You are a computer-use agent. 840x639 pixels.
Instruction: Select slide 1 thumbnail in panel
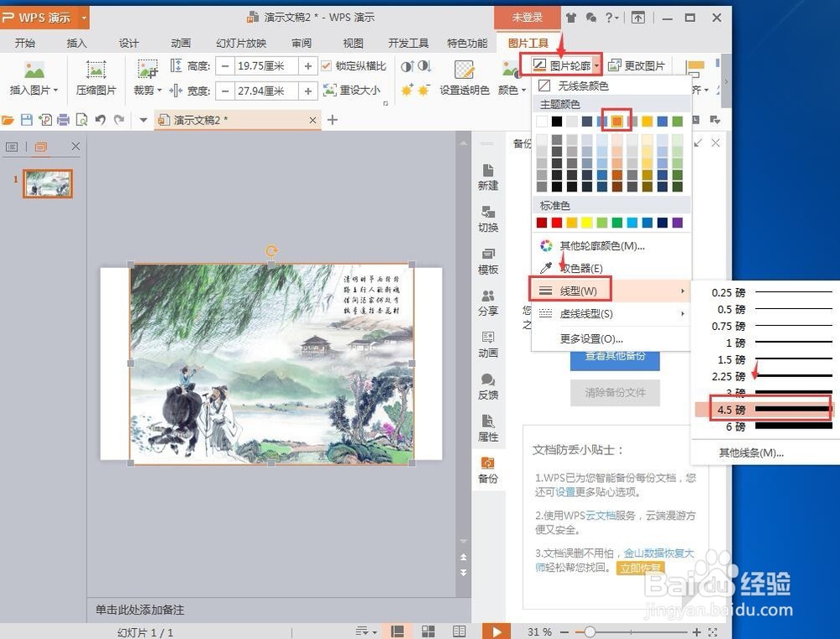click(x=48, y=184)
